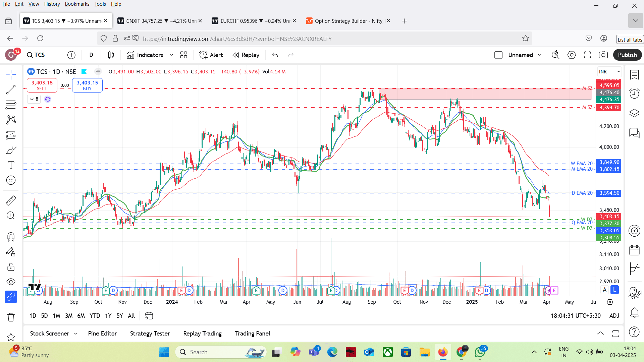Open the watchlist panel in right sidebar
The image size is (644, 362).
pos(634,75)
